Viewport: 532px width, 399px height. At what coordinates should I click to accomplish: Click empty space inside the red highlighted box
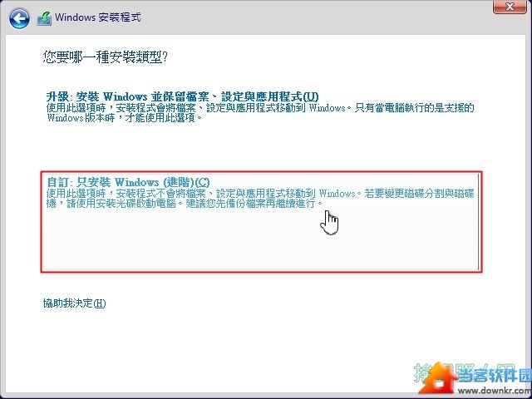coord(249,245)
